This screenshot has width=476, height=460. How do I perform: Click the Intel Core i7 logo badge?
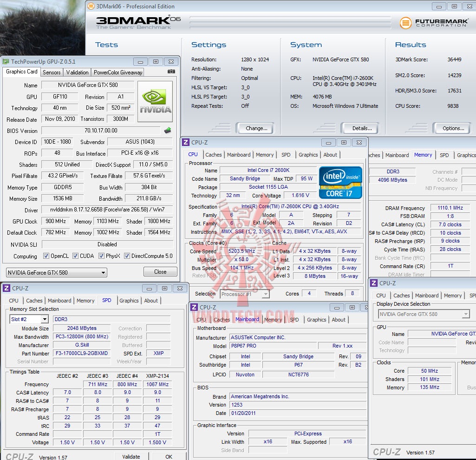[x=340, y=183]
